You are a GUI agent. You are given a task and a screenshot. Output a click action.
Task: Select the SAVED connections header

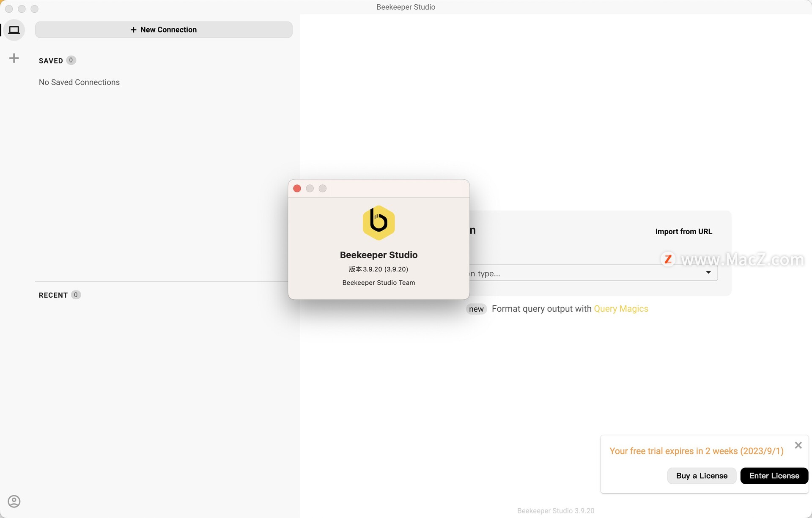click(x=51, y=60)
